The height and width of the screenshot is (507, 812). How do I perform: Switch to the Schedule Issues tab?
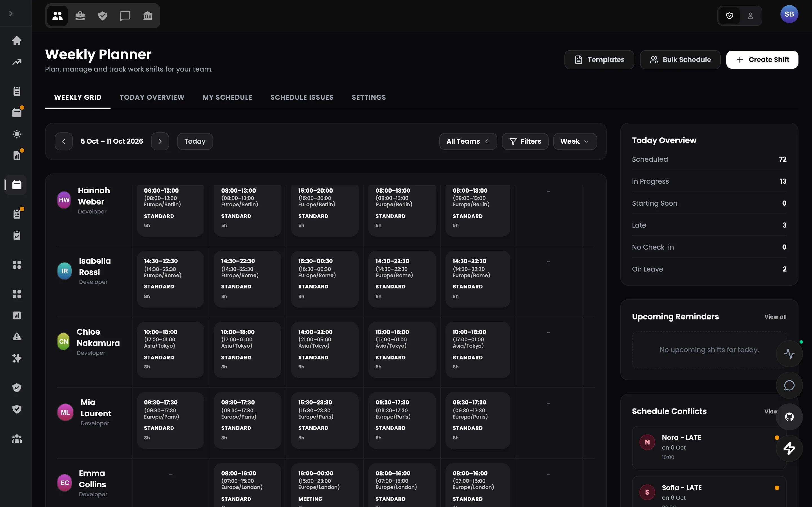(x=302, y=97)
